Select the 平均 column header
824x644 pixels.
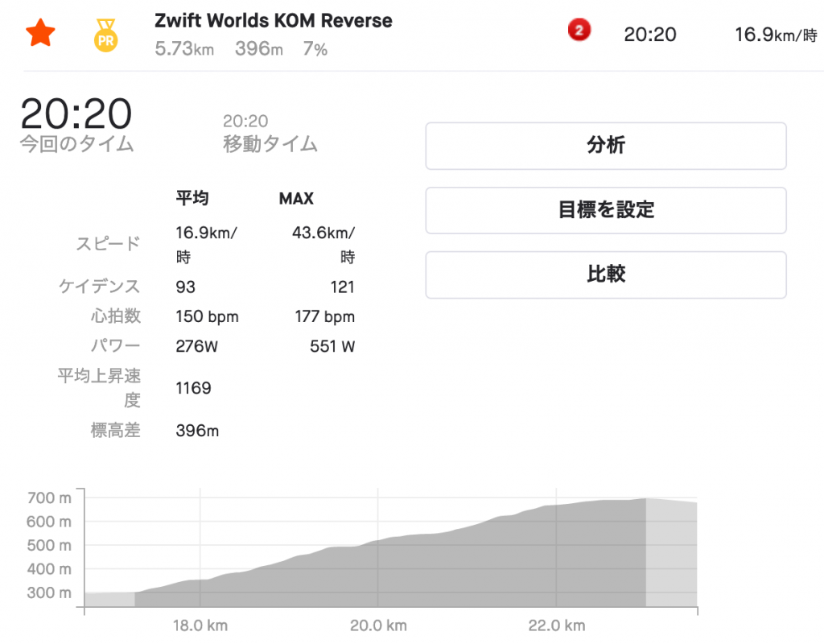click(x=192, y=198)
